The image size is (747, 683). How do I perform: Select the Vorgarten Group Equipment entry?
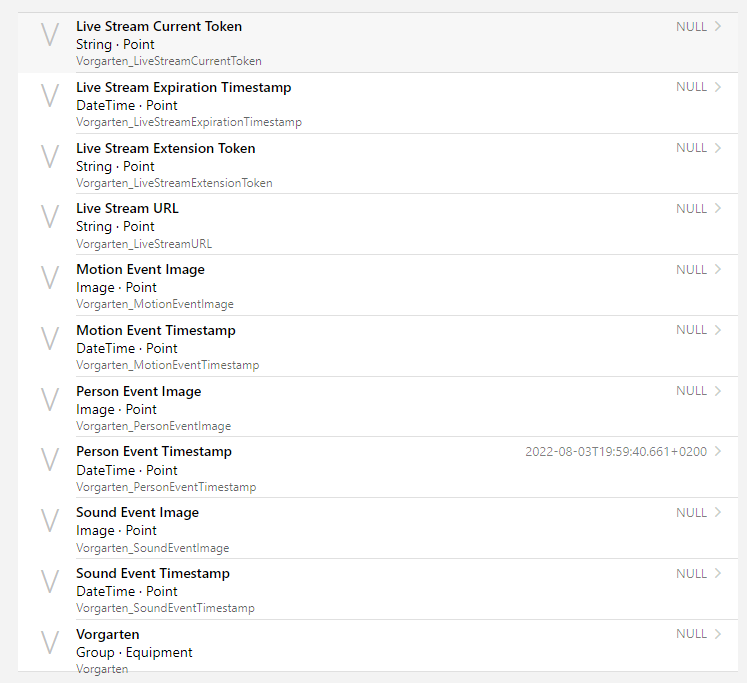[x=134, y=653]
